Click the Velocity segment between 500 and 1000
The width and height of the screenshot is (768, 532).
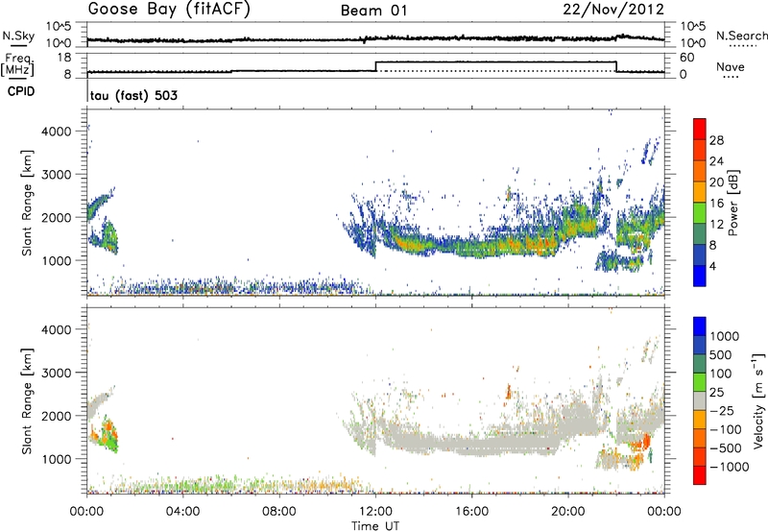(x=700, y=345)
